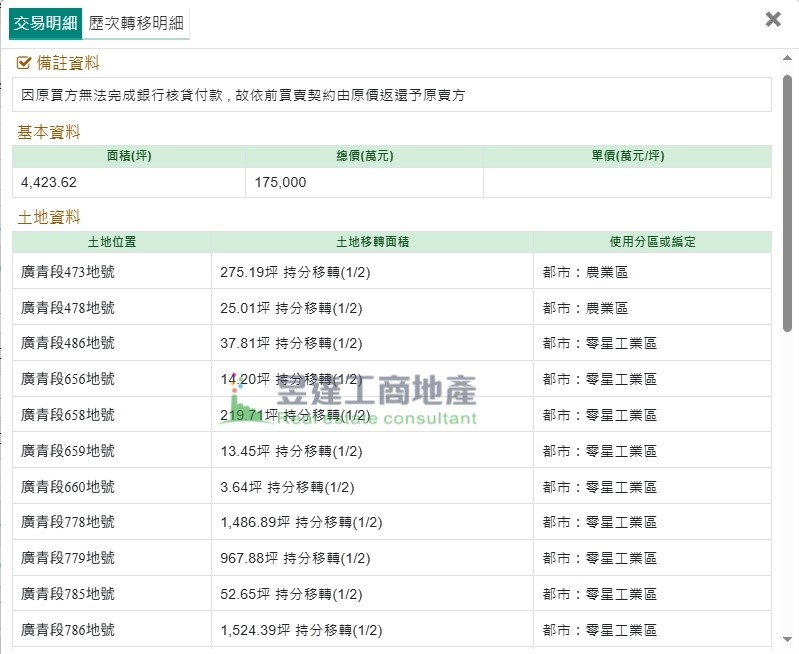Click the 總價(萬元) column header
The image size is (799, 654).
[364, 156]
